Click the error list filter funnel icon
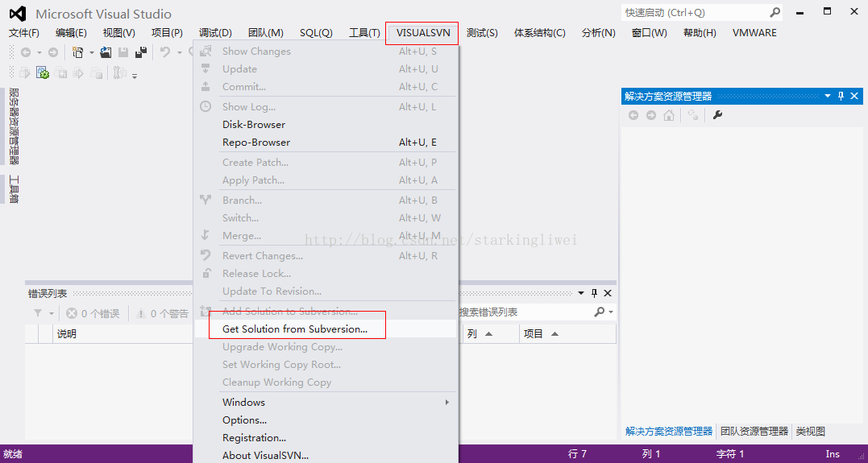868x463 pixels. click(38, 313)
